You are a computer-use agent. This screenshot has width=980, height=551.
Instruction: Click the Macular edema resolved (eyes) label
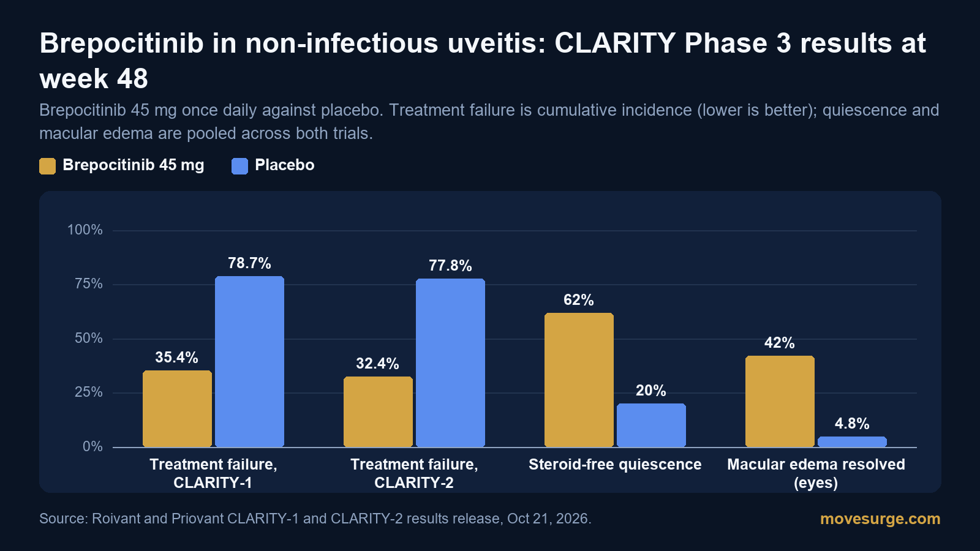[816, 473]
